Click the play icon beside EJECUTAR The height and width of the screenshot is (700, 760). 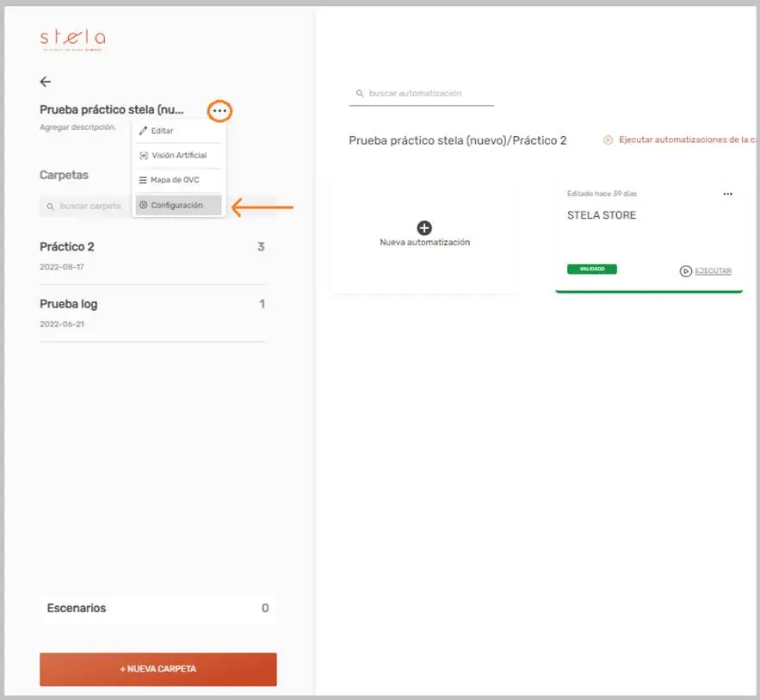point(685,270)
